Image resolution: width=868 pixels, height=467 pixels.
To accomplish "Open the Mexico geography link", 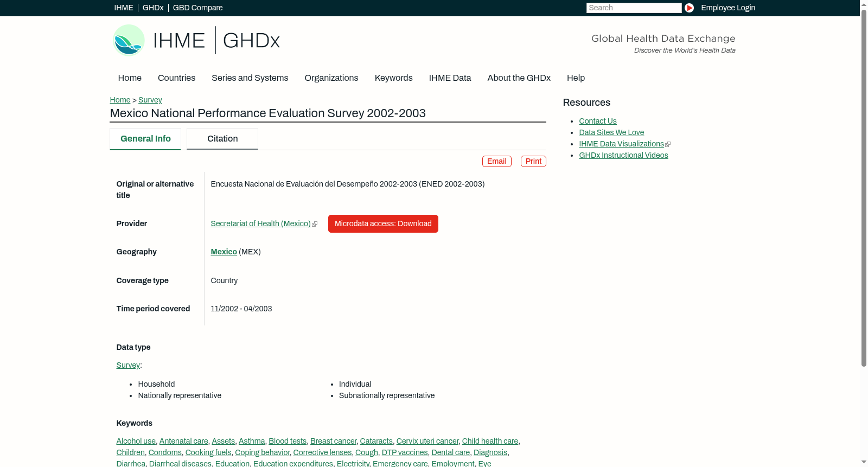I will [x=224, y=252].
